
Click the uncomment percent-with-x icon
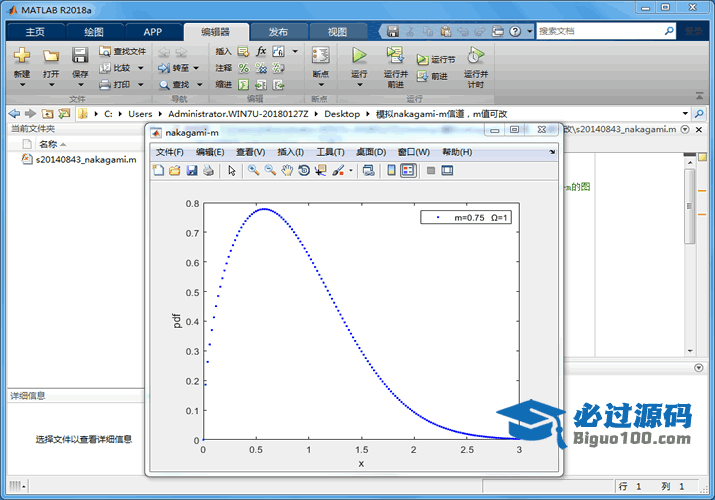click(261, 68)
